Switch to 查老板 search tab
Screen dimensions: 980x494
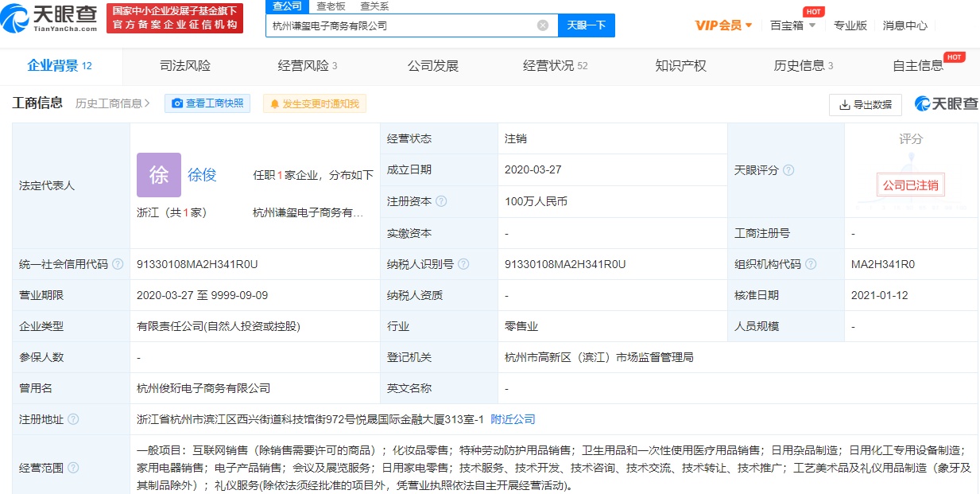tap(331, 6)
